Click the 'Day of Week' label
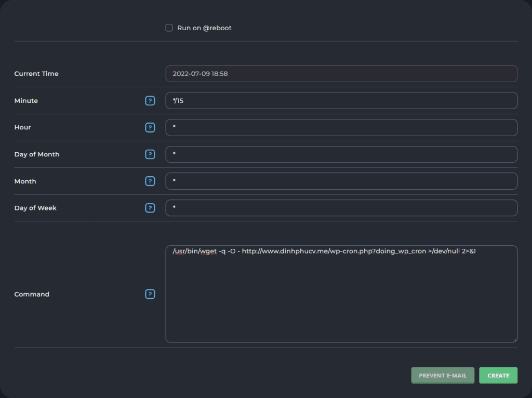 [35, 208]
